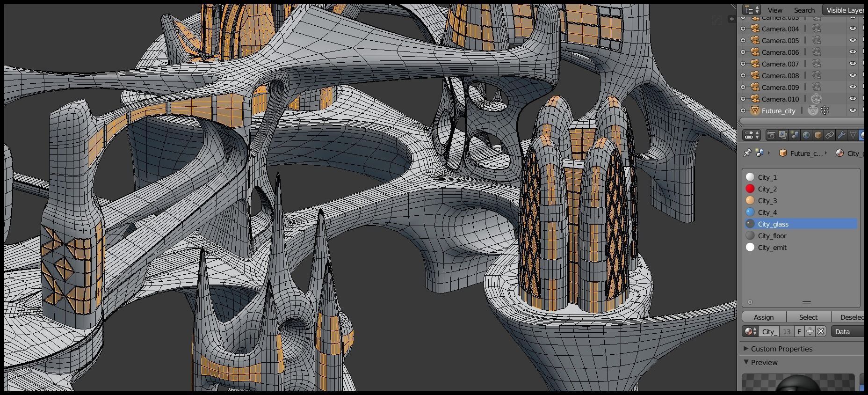The height and width of the screenshot is (395, 868).
Task: Expand the Camera.006 tree node
Action: click(x=743, y=52)
